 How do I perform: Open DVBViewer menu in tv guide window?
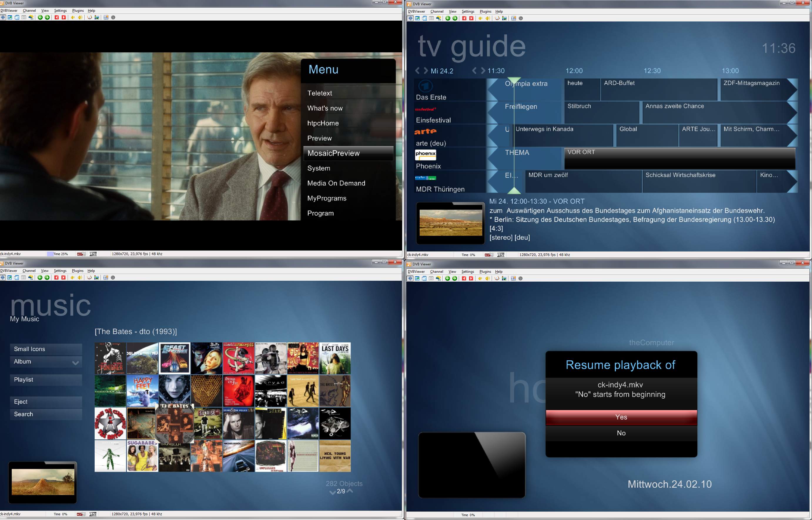tap(416, 11)
